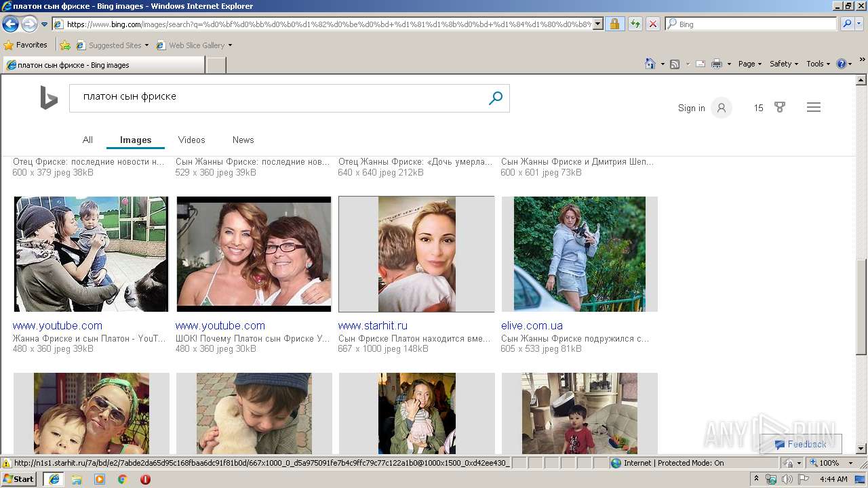Viewport: 868px width, 488px height.
Task: Click the Refresh page icon
Action: click(x=635, y=24)
